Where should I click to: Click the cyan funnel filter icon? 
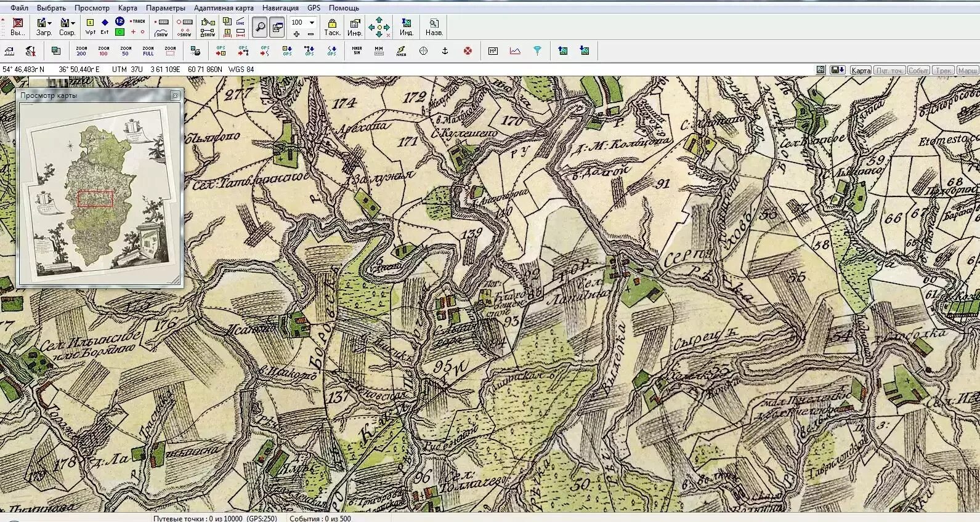click(x=537, y=51)
